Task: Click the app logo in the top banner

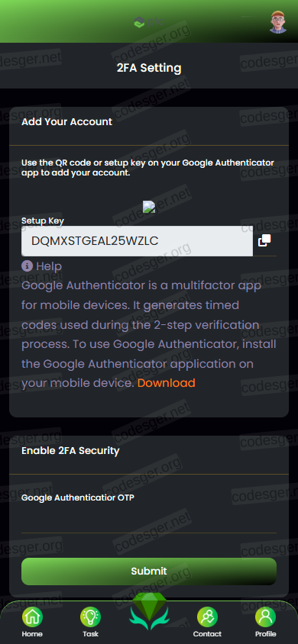Action: point(149,22)
